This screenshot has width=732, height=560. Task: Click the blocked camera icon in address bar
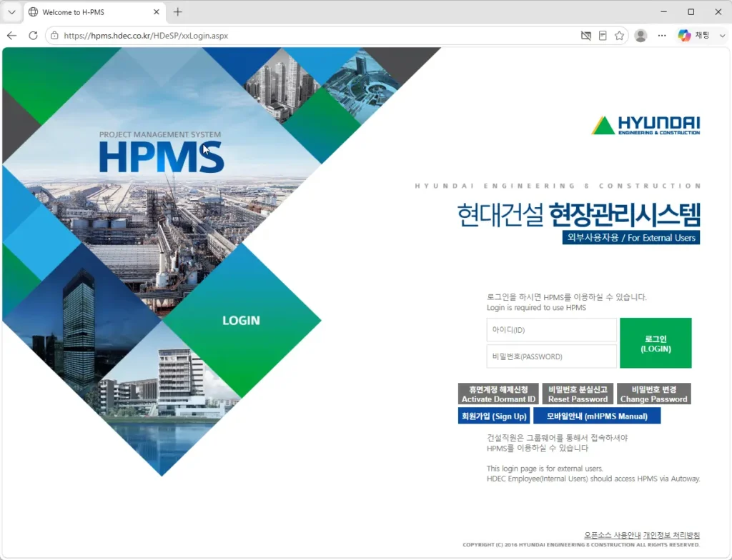[x=585, y=36]
